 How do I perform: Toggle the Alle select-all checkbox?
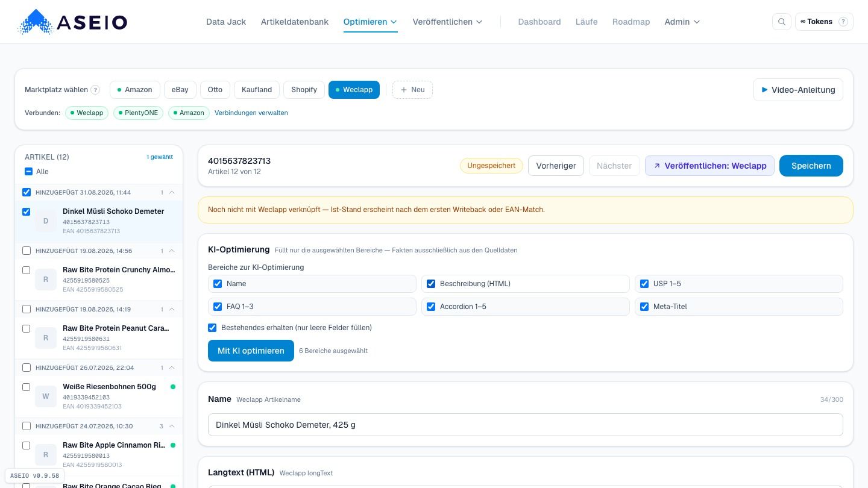coord(28,172)
